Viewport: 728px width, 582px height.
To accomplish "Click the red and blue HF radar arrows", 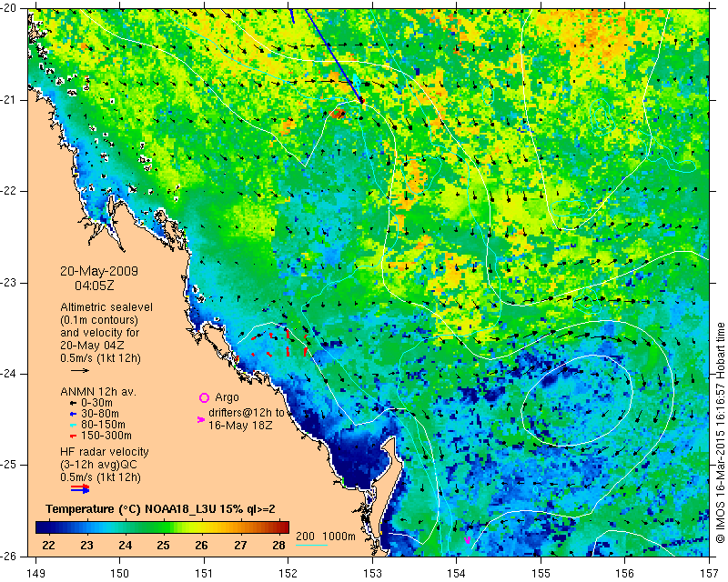I will pyautogui.click(x=80, y=488).
